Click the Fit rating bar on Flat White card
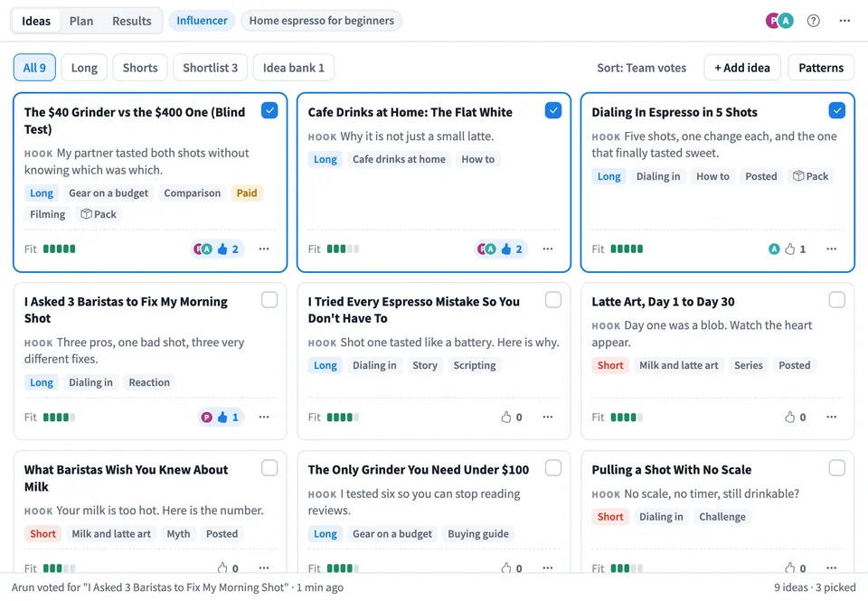This screenshot has width=868, height=601. pyautogui.click(x=343, y=249)
